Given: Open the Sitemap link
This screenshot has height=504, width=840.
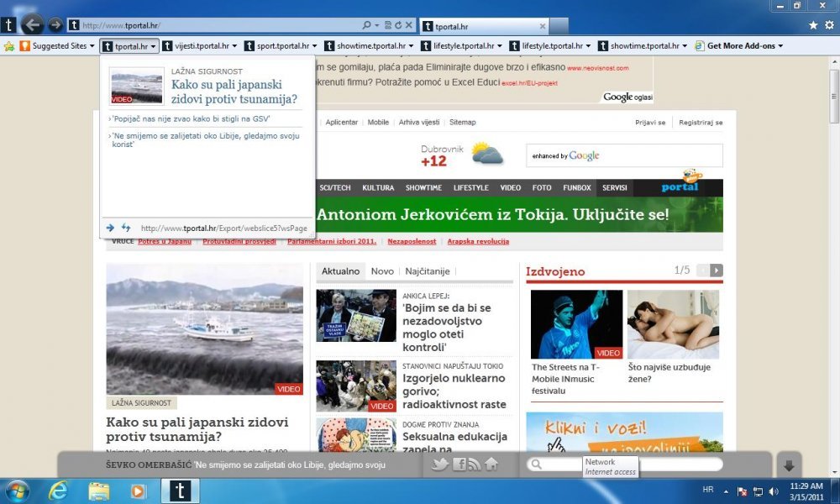Looking at the screenshot, I should 462,122.
